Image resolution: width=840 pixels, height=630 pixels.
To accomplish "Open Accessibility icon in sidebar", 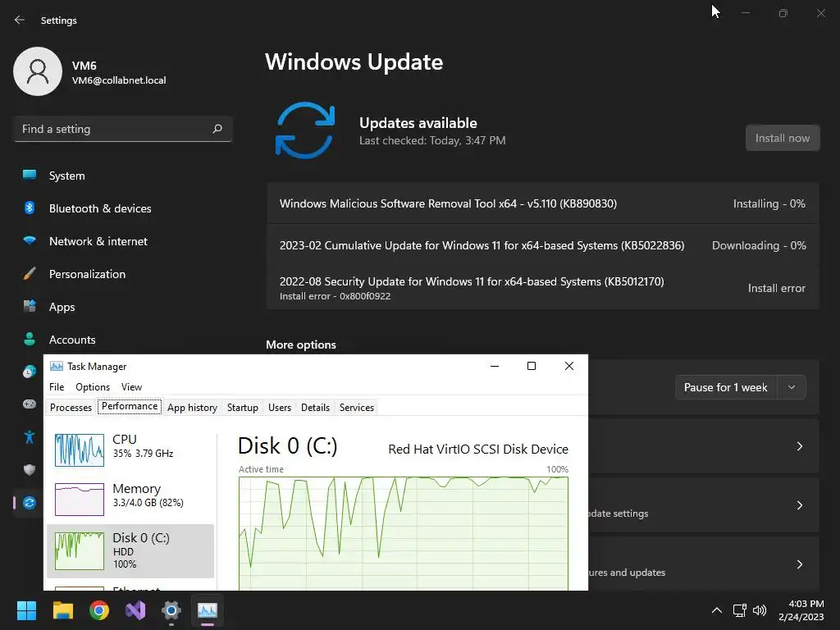I will tap(30, 437).
